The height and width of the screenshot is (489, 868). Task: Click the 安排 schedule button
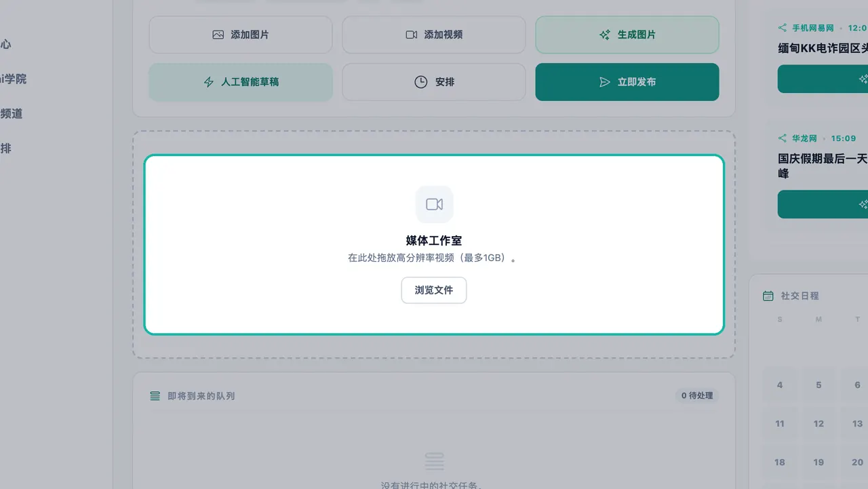point(434,82)
